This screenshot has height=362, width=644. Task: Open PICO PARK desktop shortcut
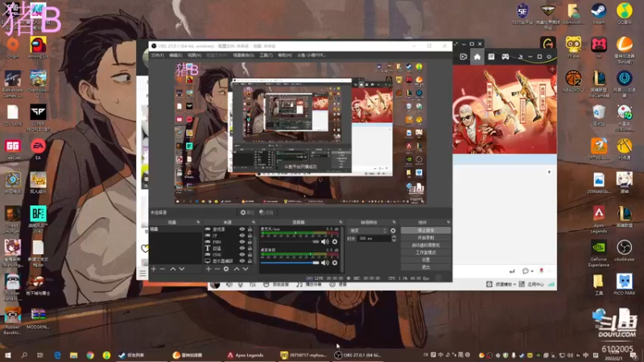625,284
